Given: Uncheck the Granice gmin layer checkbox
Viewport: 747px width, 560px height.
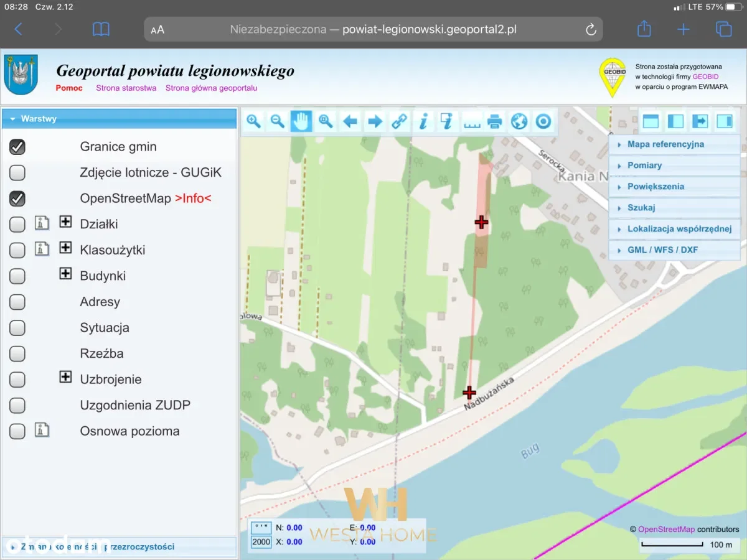Looking at the screenshot, I should click(17, 147).
